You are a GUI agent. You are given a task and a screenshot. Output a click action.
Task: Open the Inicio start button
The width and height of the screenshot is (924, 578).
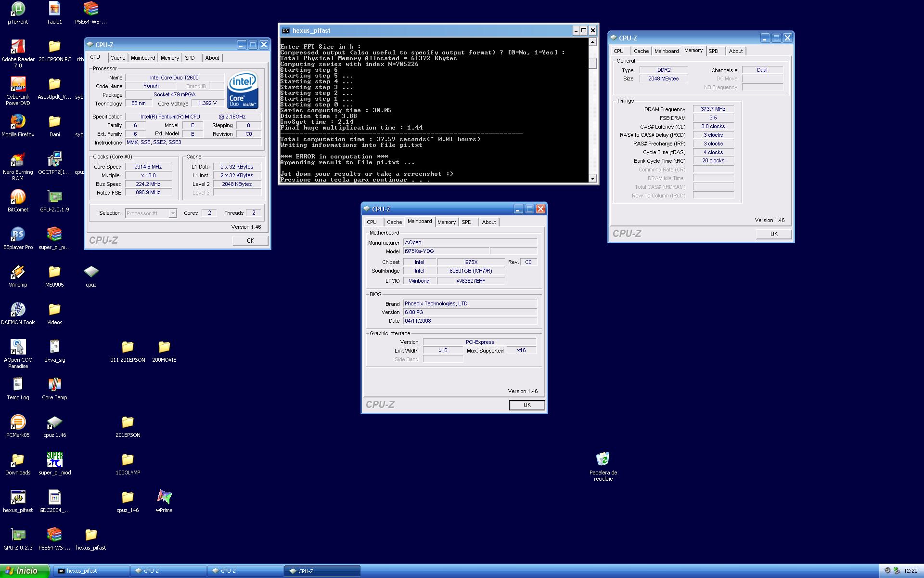click(x=24, y=571)
